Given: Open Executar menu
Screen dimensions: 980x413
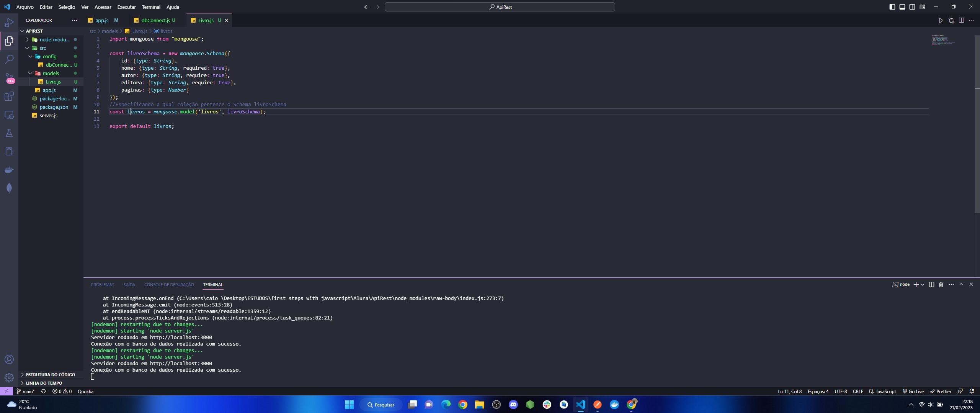Looking at the screenshot, I should (x=126, y=7).
